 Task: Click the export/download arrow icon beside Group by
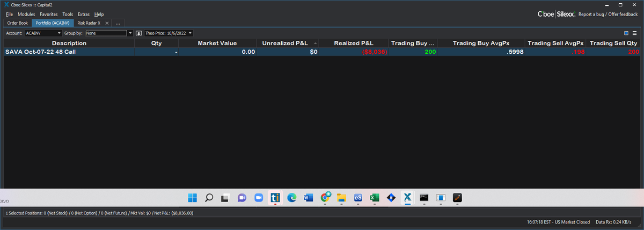point(138,33)
